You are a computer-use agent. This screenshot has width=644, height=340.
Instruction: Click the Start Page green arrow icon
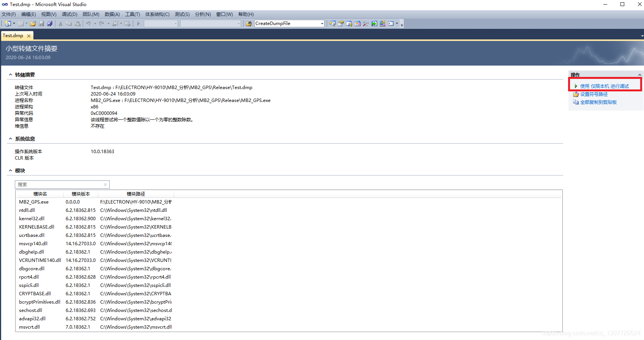click(374, 24)
